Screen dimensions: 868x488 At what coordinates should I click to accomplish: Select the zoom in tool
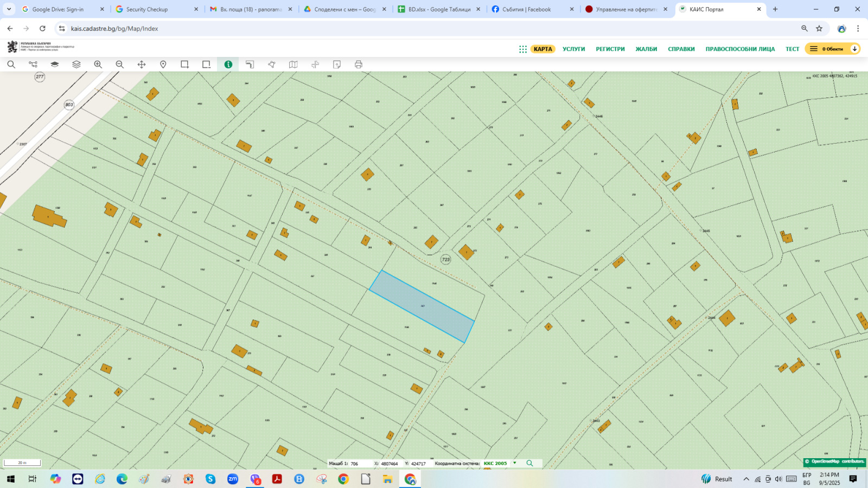coord(98,65)
